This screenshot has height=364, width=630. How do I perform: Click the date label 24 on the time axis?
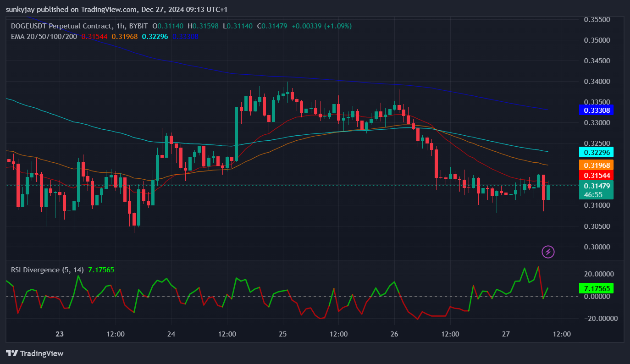(x=171, y=334)
